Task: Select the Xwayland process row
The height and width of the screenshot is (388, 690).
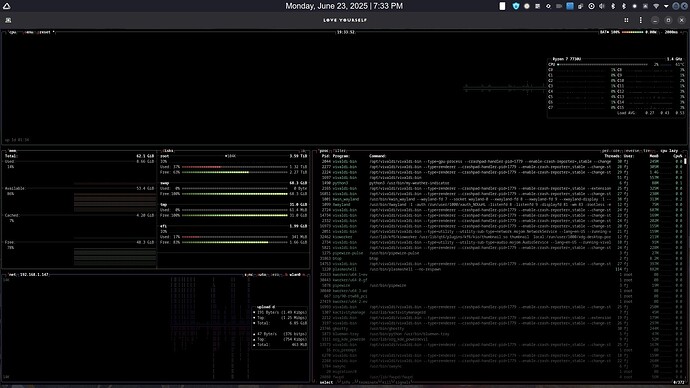Action: coord(502,205)
